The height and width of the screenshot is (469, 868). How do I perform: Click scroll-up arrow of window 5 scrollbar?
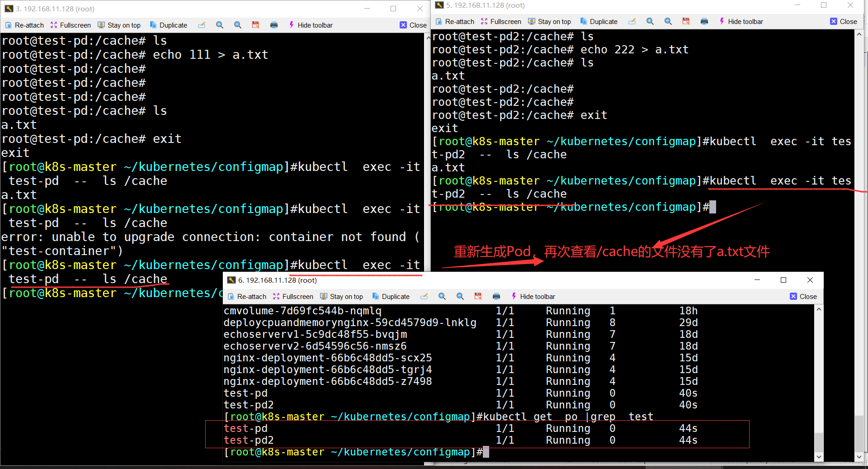pyautogui.click(x=859, y=34)
